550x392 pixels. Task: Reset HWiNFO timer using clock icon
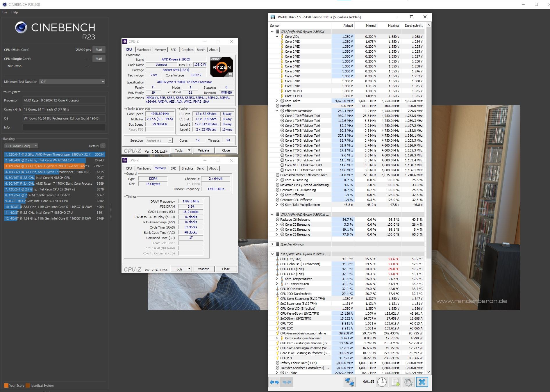[382, 382]
